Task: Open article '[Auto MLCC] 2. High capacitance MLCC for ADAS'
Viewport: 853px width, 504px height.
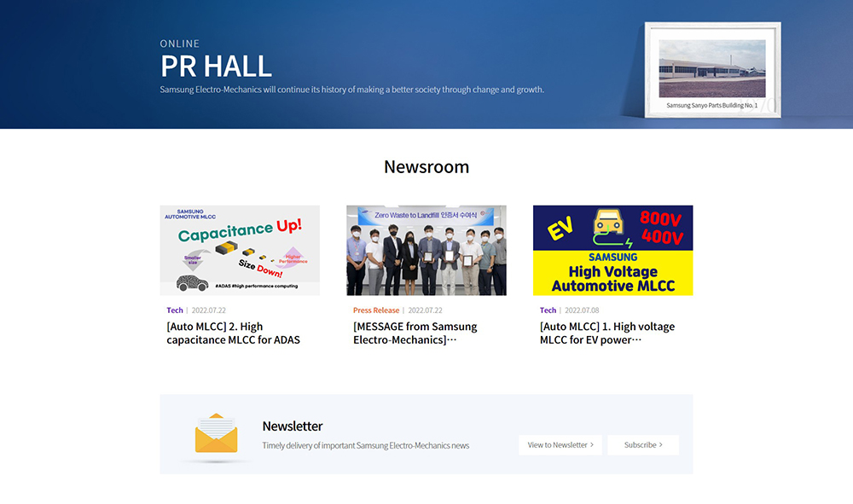Action: (x=234, y=333)
